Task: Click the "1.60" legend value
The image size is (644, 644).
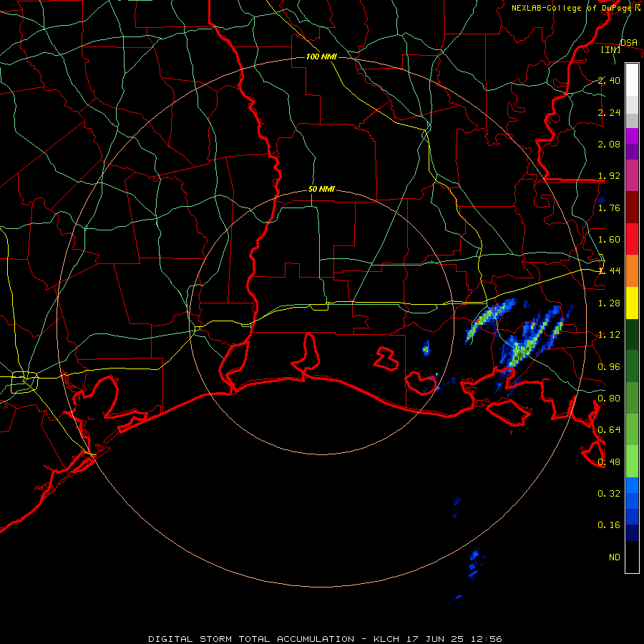Action: point(609,240)
